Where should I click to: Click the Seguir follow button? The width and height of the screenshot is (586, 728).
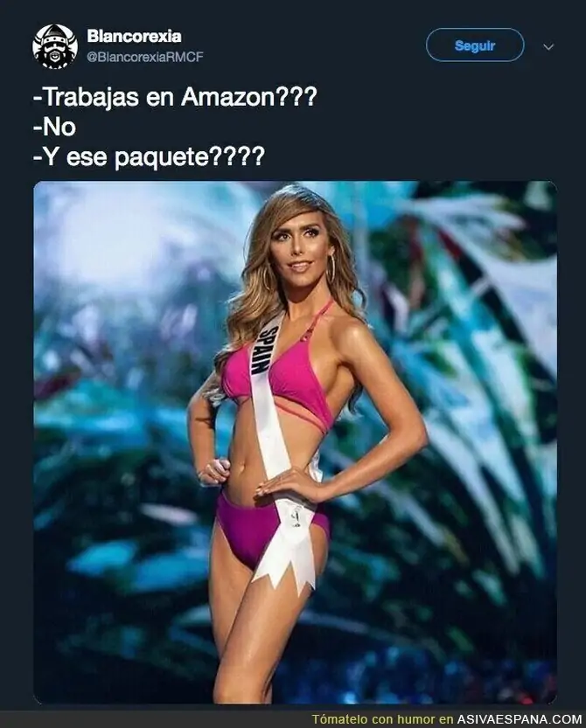coord(475,45)
